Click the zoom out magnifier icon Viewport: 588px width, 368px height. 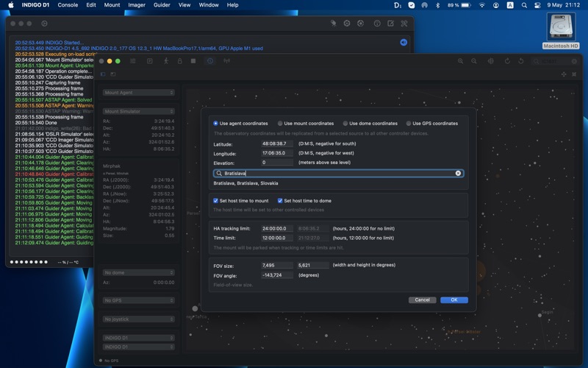474,61
